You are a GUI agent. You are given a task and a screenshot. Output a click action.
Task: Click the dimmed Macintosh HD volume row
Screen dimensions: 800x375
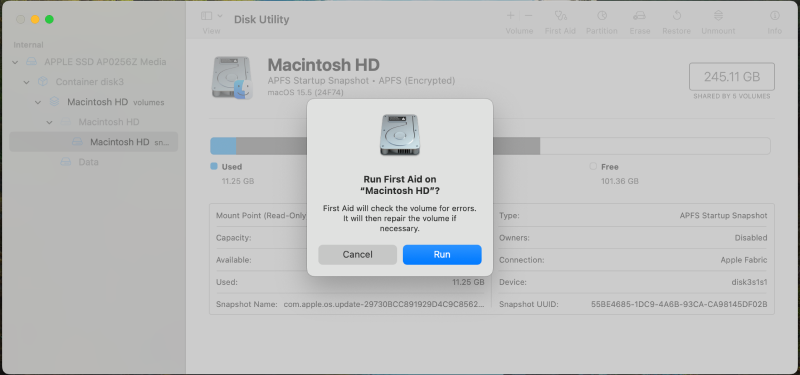click(x=109, y=122)
